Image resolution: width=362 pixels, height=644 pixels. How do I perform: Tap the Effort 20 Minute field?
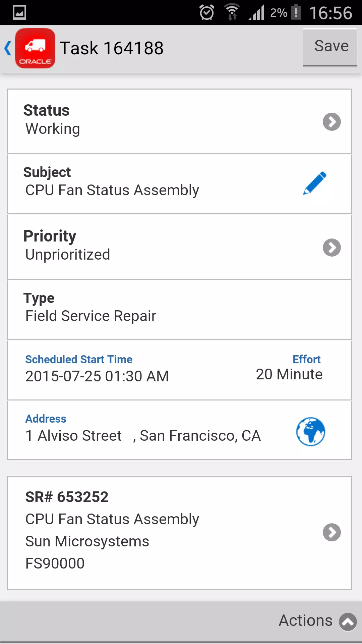[289, 368]
